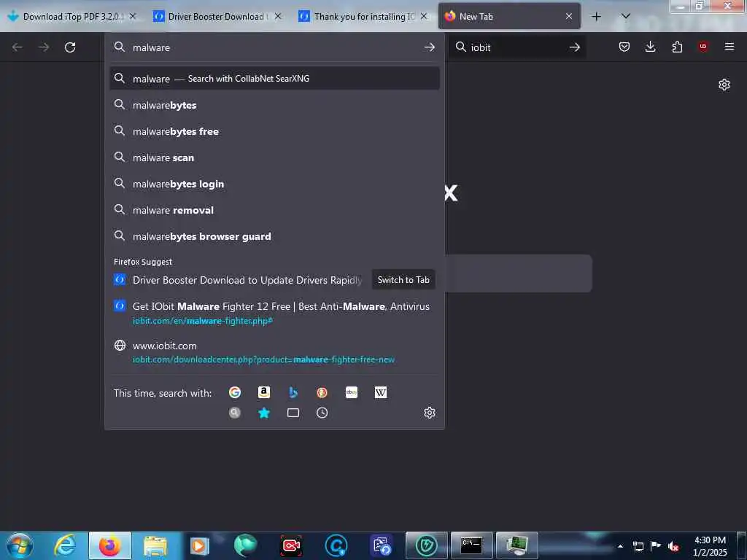Switch to the Driver Booster Download tab
The height and width of the screenshot is (560, 747).
click(217, 17)
